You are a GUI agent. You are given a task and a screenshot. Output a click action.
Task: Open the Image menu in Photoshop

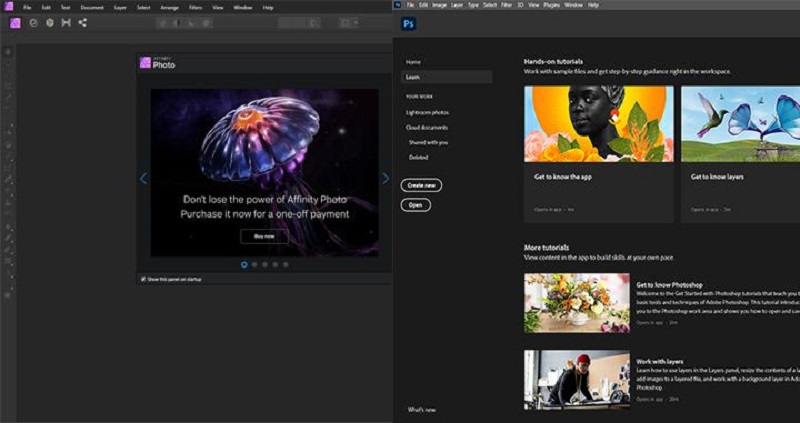click(x=439, y=5)
